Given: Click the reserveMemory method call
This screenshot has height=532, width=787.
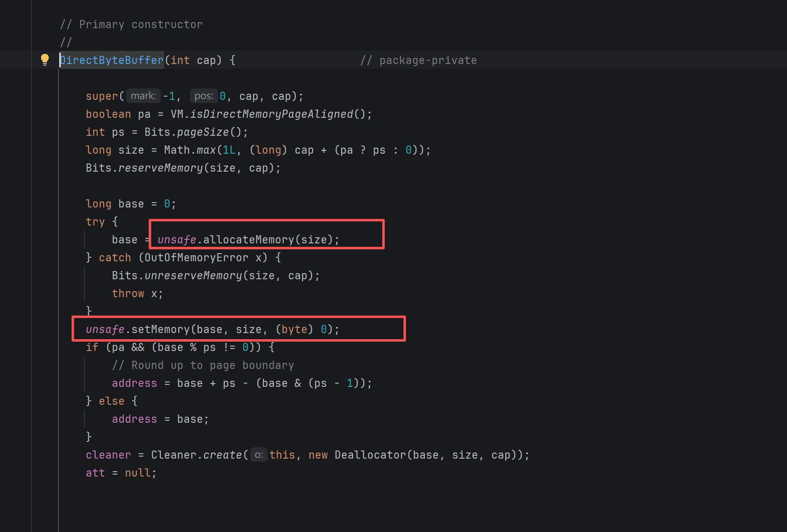Looking at the screenshot, I should tap(160, 168).
